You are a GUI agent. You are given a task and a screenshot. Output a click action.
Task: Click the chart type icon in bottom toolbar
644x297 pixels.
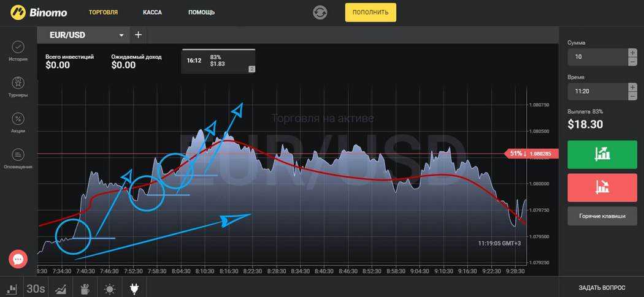point(11,288)
